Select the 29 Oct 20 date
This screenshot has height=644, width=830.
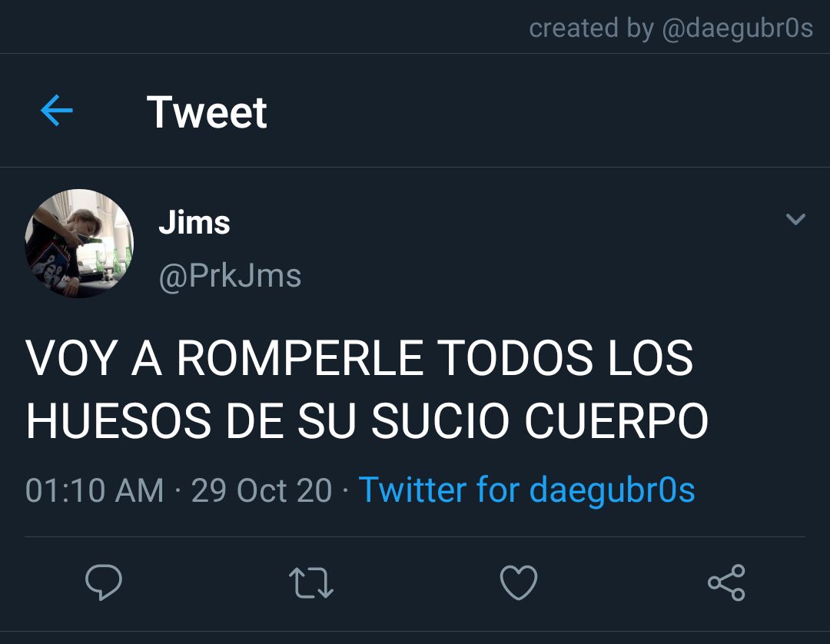tap(261, 490)
